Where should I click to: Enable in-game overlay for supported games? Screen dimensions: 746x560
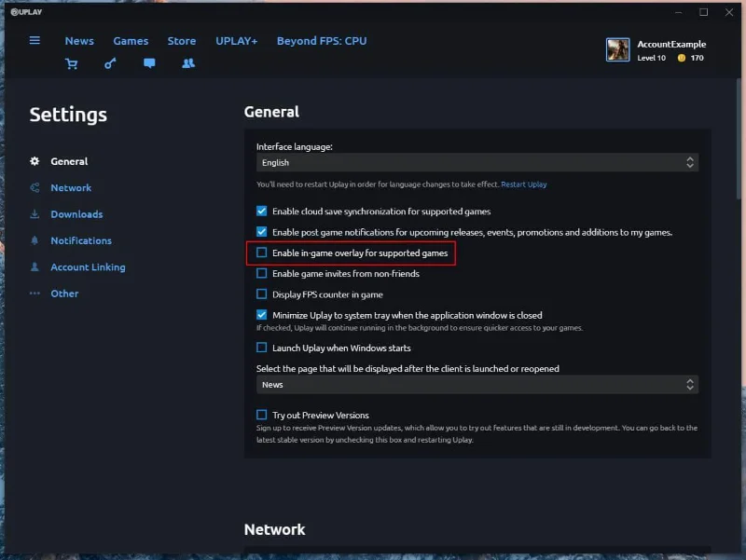tap(262, 253)
